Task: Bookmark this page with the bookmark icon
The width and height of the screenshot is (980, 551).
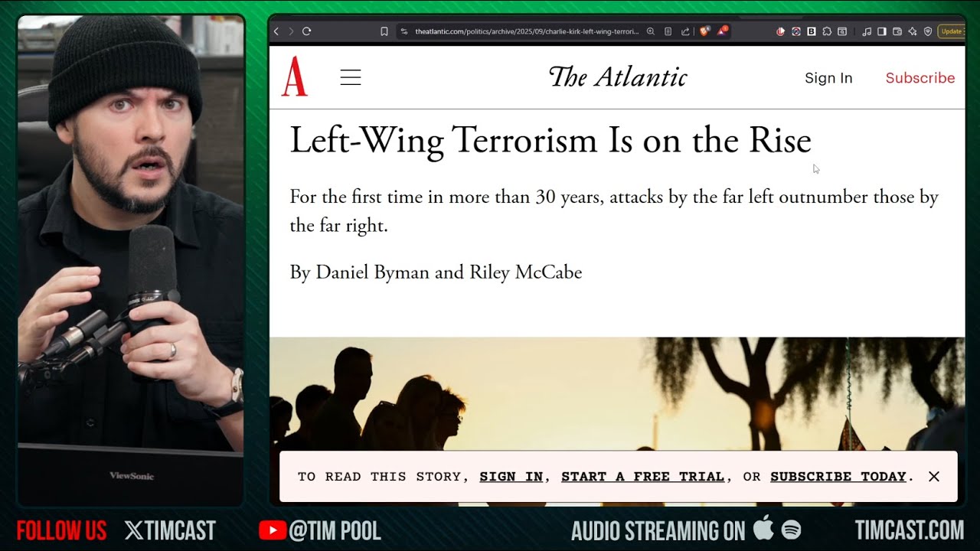Action: coord(384,31)
